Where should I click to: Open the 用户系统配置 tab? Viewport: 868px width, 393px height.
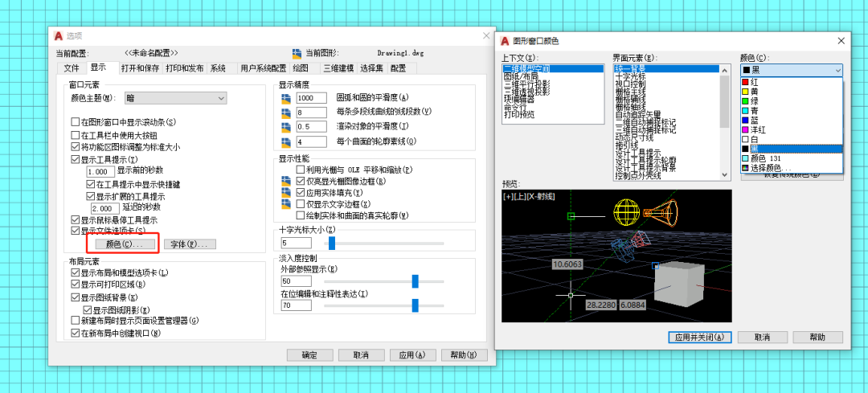(x=263, y=68)
